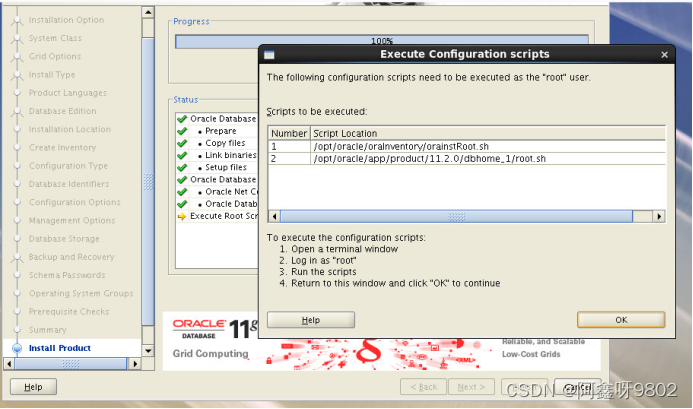
Task: Select the Installation Location step
Action: (70, 129)
